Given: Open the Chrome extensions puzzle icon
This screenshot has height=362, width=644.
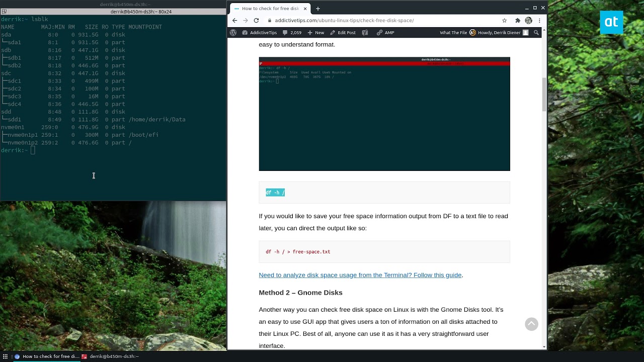Looking at the screenshot, I should click(x=517, y=21).
